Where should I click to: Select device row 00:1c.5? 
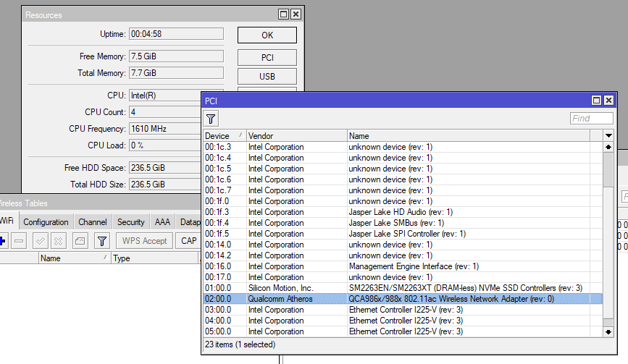[x=403, y=169]
